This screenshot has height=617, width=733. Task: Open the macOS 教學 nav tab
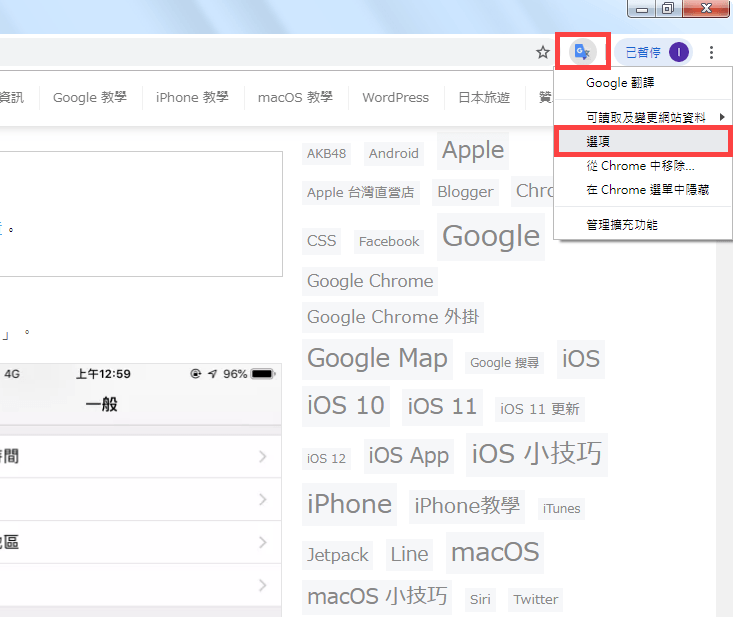295,97
